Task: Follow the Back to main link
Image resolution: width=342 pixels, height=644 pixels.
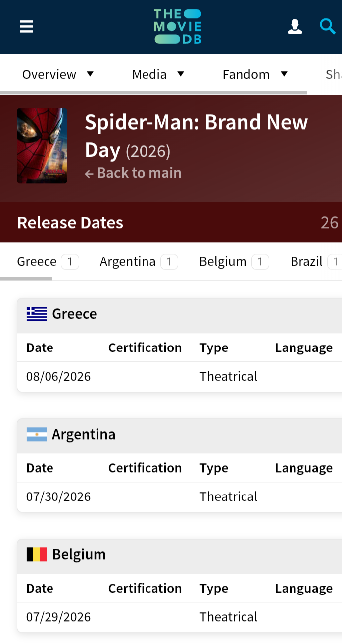Action: (x=133, y=173)
